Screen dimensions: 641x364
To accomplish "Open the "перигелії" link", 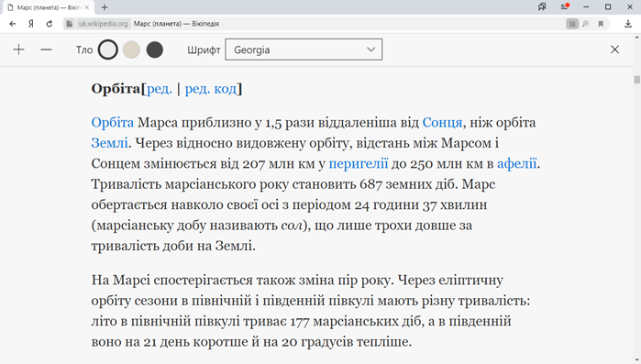I will coord(359,164).
